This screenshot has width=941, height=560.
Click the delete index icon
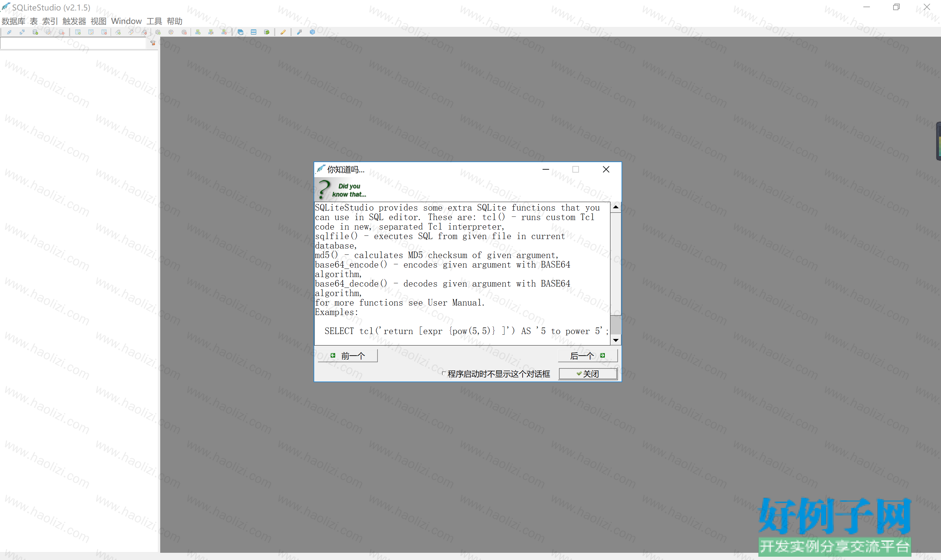click(x=144, y=32)
